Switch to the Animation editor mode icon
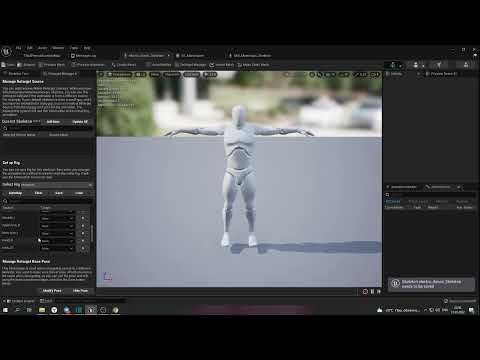 click(439, 65)
